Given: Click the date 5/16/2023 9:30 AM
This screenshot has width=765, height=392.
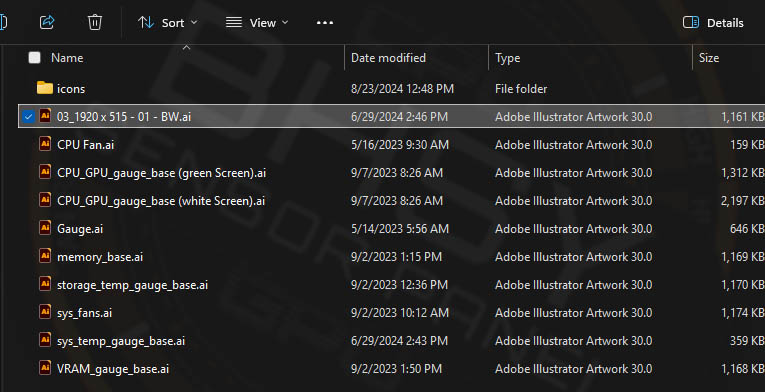Looking at the screenshot, I should point(400,145).
